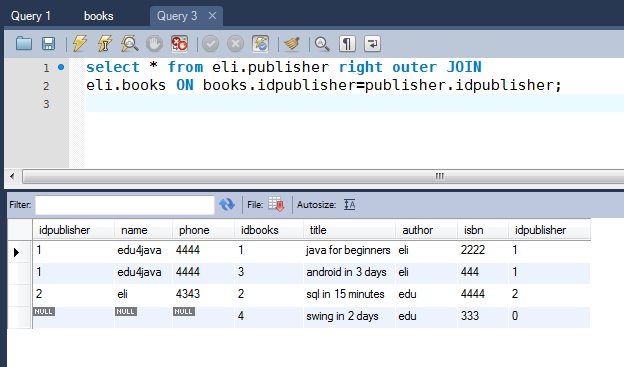Select 'android in 3 days' cell
This screenshot has height=367, width=624.
pyautogui.click(x=349, y=273)
